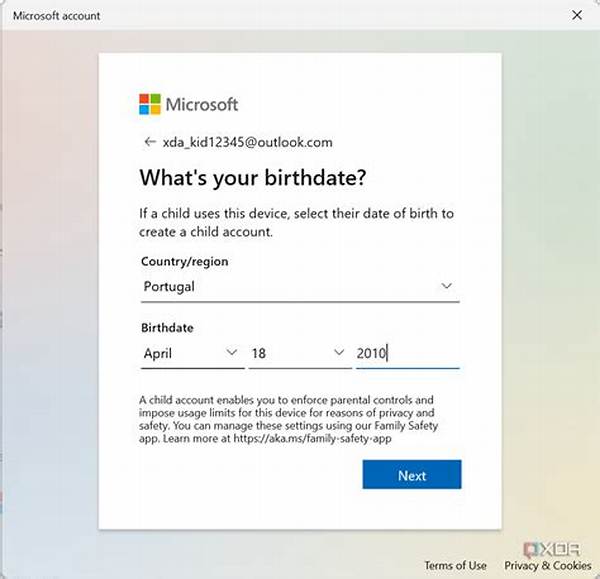Viewport: 600px width, 579px height.
Task: Open the birth month dropdown showing April
Action: tap(192, 353)
